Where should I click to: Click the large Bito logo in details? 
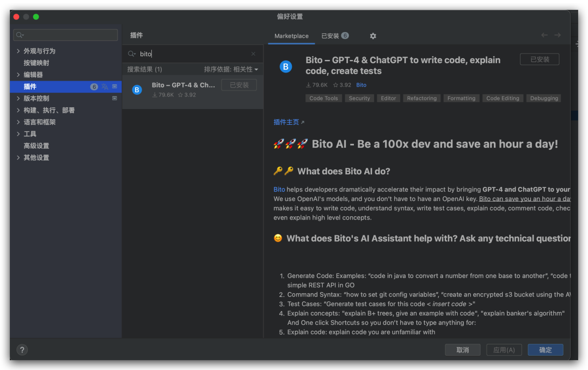tap(286, 66)
